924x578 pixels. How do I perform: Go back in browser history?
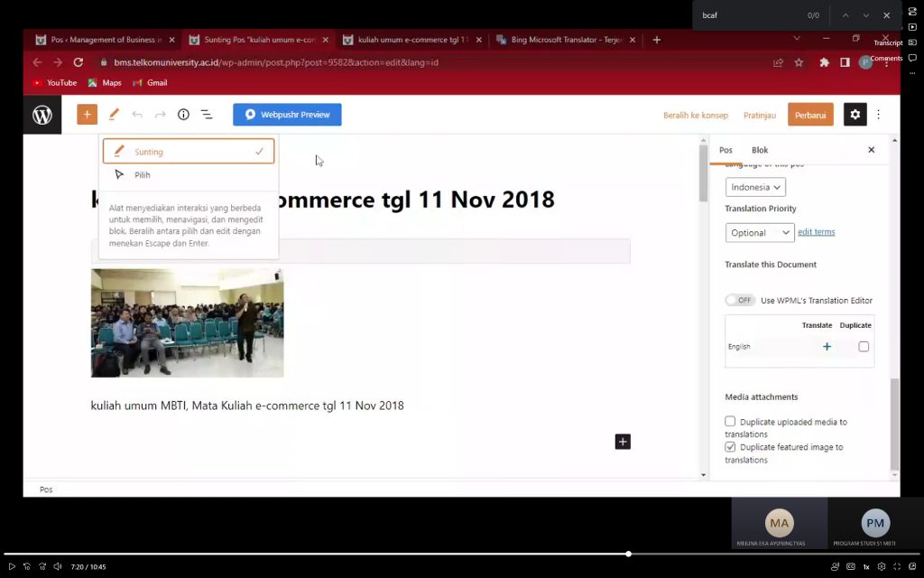(37, 62)
